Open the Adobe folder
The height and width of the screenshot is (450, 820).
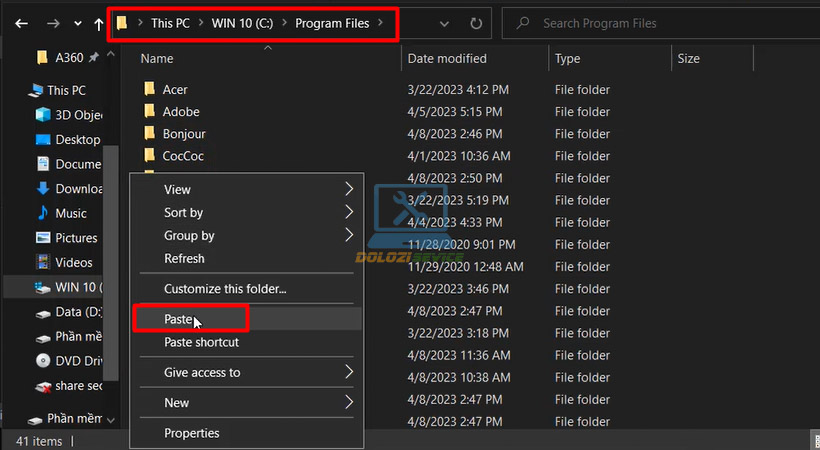coord(180,112)
